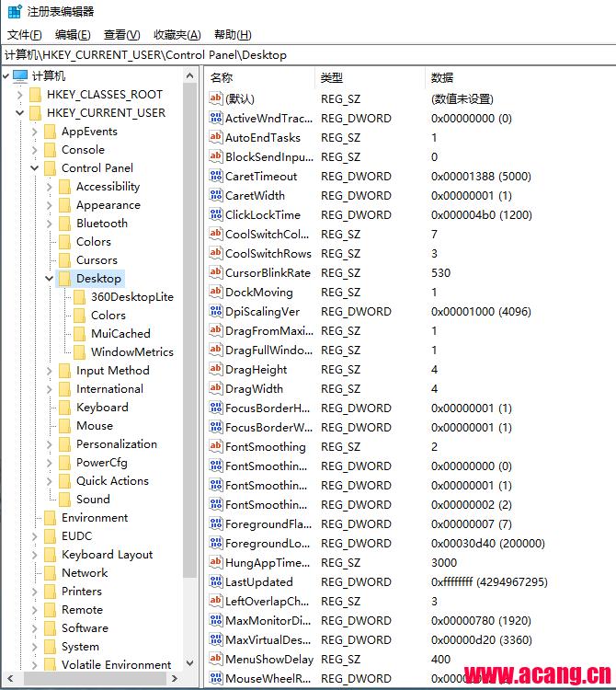Image resolution: width=616 pixels, height=690 pixels.
Task: Expand the HKEY_CLASSES_ROOT node
Action: point(20,95)
